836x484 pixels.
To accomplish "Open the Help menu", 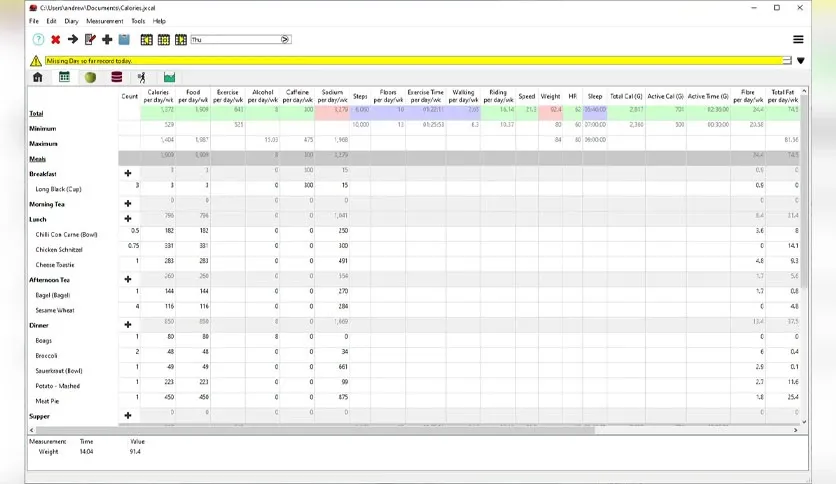I will coord(159,21).
